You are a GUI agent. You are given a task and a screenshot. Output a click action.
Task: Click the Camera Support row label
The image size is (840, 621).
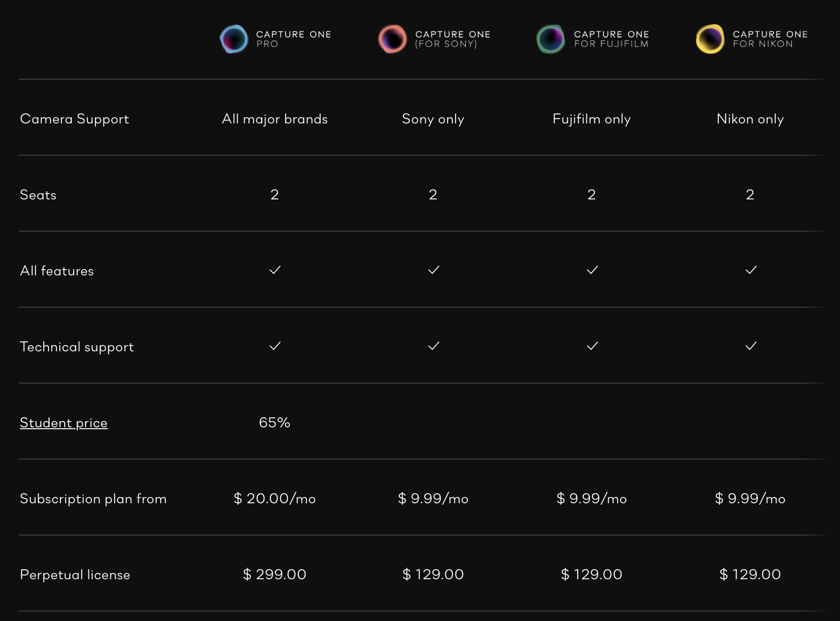click(x=75, y=119)
